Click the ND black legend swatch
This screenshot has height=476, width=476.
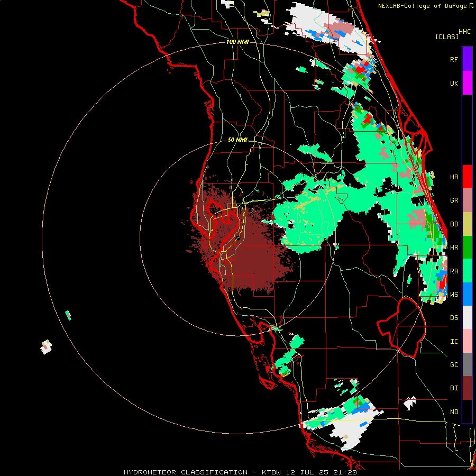click(467, 411)
